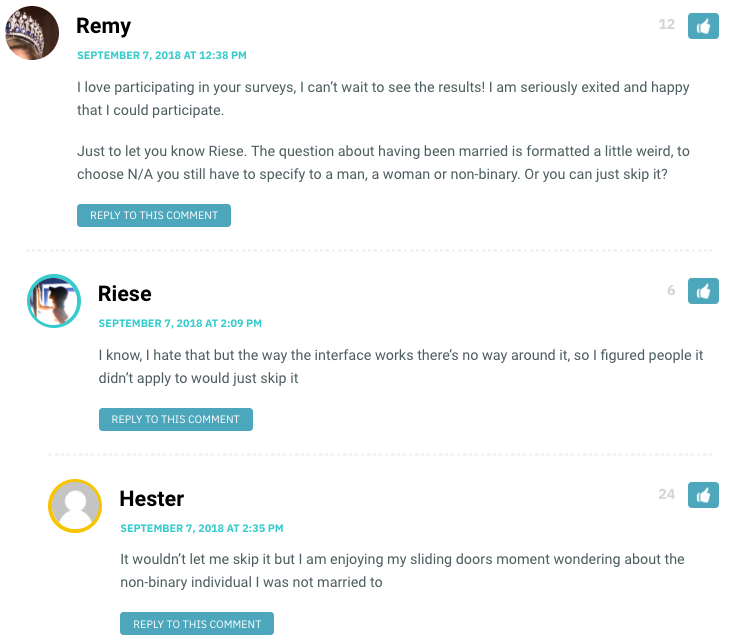Open permalink September 7, 2018 at 2:09 PM
Image resolution: width=731 pixels, height=644 pixels.
tap(180, 323)
